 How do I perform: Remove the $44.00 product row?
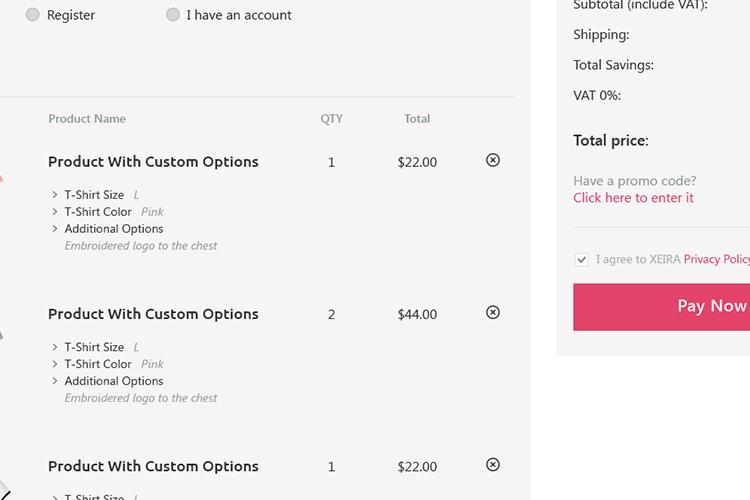pos(493,312)
